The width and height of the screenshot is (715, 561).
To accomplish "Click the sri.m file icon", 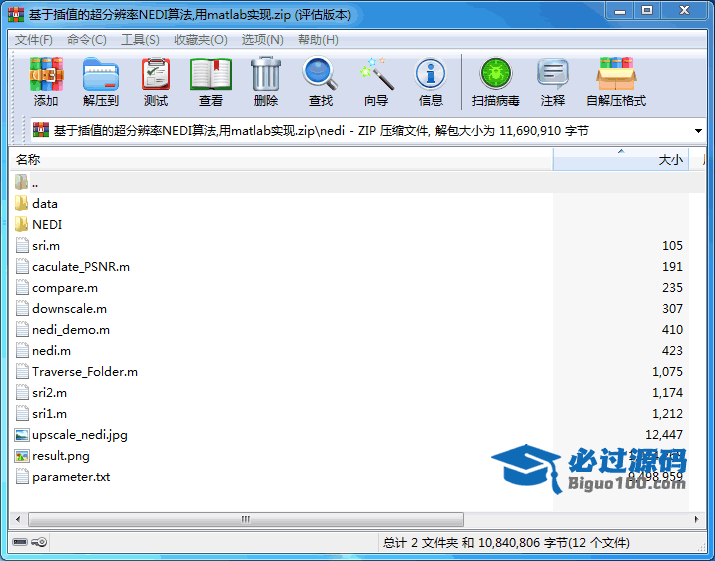I will tap(22, 245).
